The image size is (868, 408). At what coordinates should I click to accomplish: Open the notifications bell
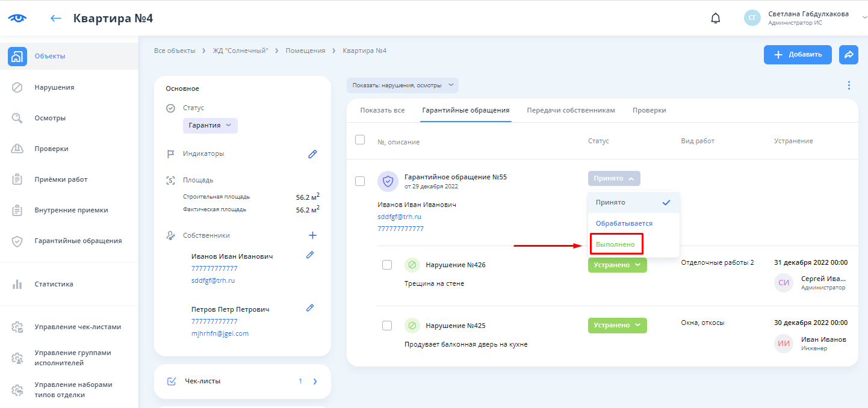[x=715, y=18]
